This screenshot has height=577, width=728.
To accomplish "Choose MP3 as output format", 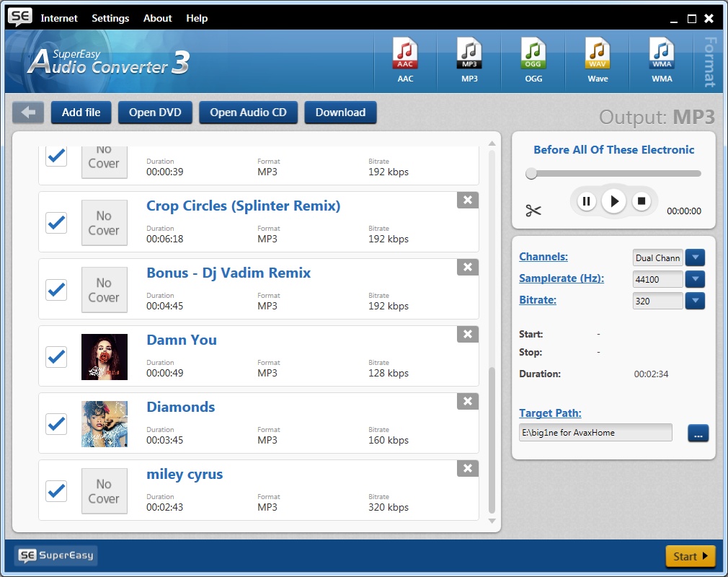I will pyautogui.click(x=469, y=58).
